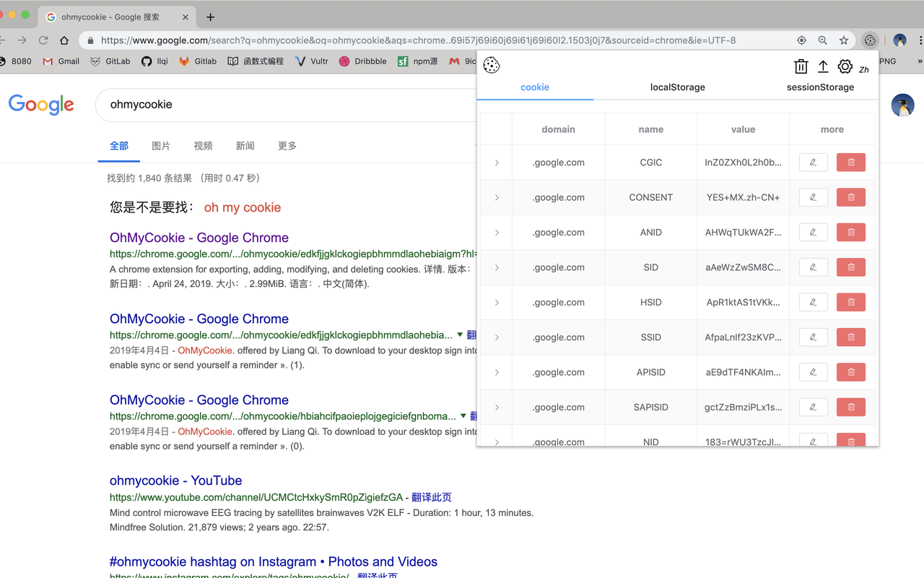
Task: Open OhMyCookie settings via the gear icon
Action: tap(845, 66)
